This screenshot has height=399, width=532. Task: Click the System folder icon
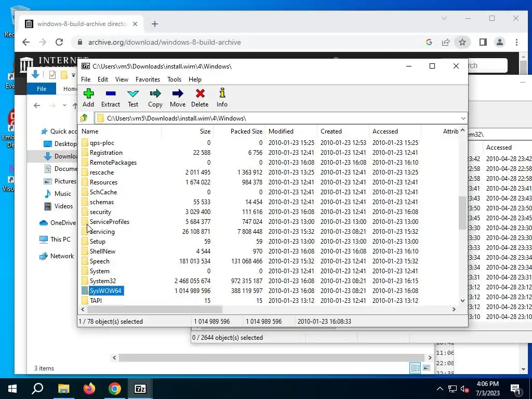(x=85, y=271)
